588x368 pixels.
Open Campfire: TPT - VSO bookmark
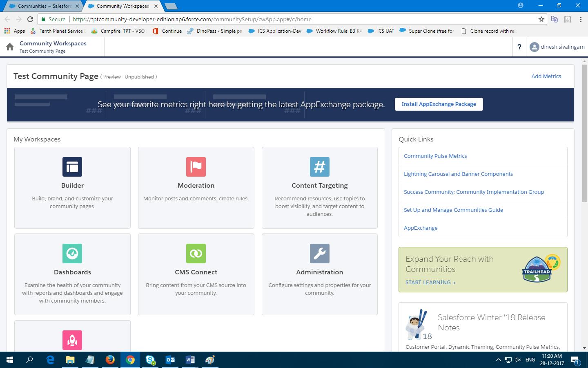pos(118,31)
